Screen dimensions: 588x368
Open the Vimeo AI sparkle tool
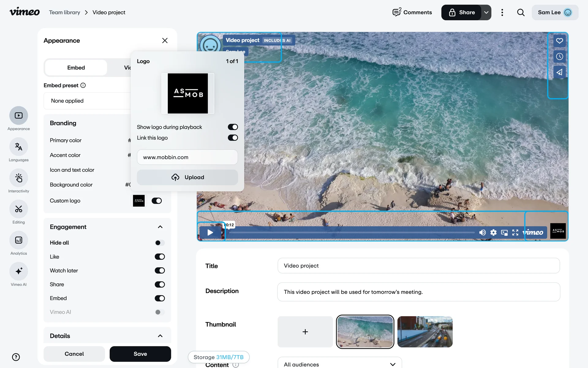(19, 271)
